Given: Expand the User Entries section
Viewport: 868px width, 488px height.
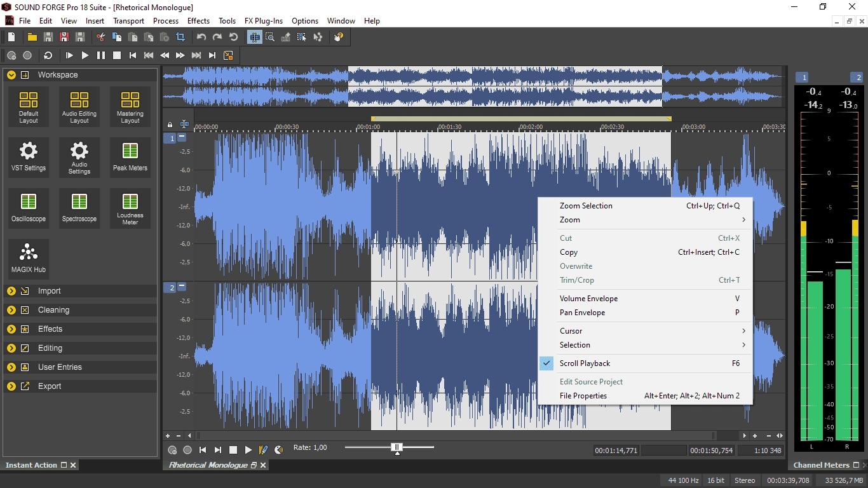Looking at the screenshot, I should [x=11, y=367].
